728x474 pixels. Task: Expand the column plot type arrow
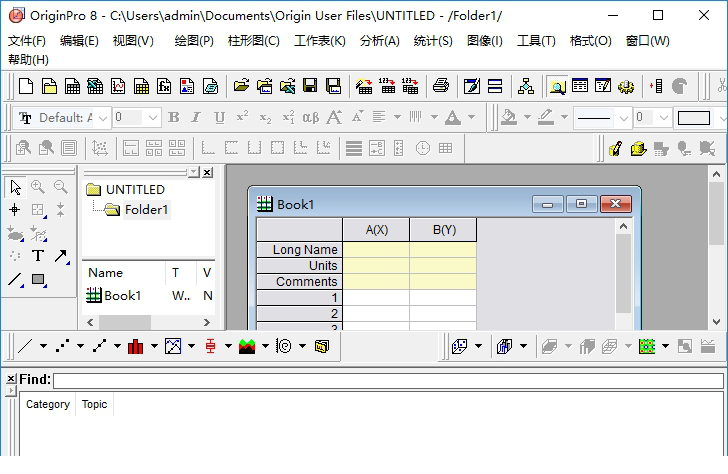coord(154,346)
